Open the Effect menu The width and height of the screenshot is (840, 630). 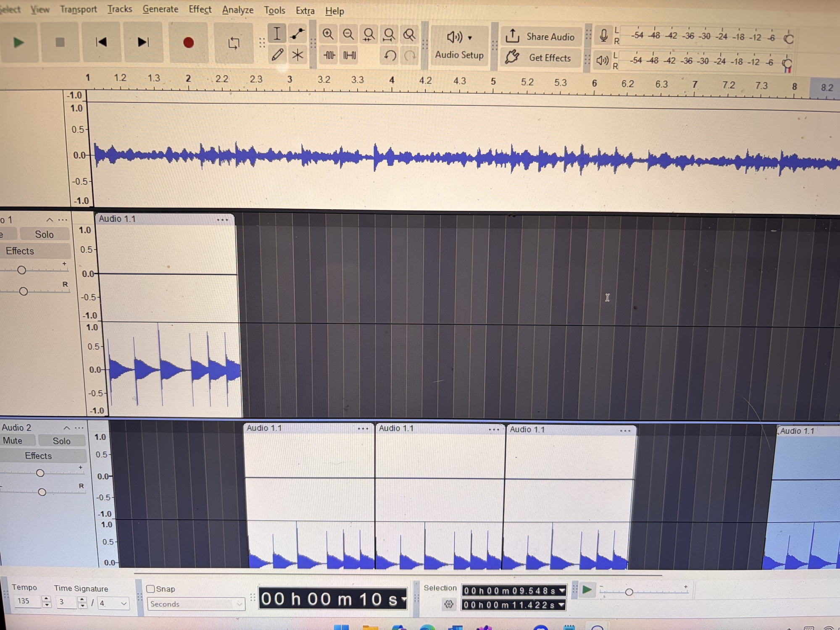tap(200, 9)
